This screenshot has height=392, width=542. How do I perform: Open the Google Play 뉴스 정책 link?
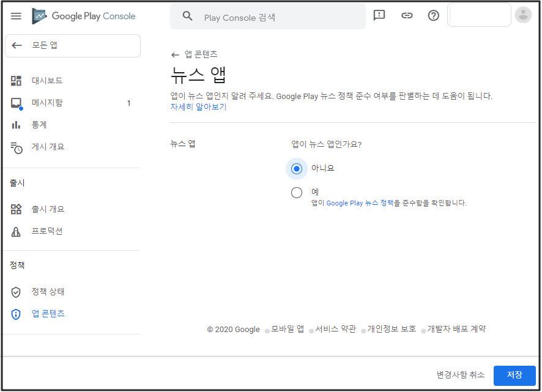click(360, 203)
